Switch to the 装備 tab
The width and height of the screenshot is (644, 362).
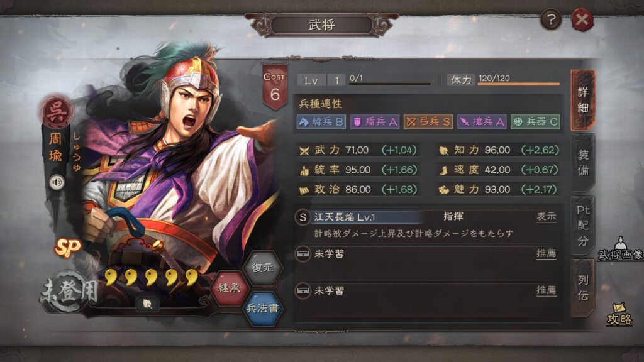coord(583,163)
